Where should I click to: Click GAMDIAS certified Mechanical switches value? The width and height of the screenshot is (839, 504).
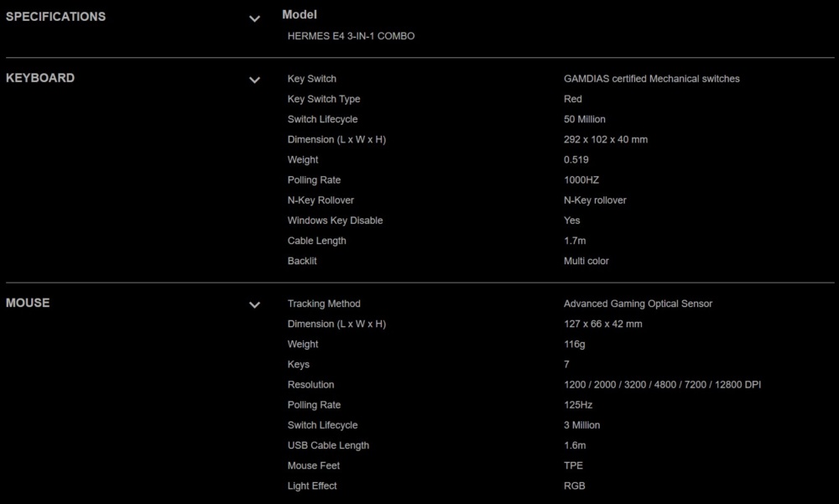click(x=652, y=79)
